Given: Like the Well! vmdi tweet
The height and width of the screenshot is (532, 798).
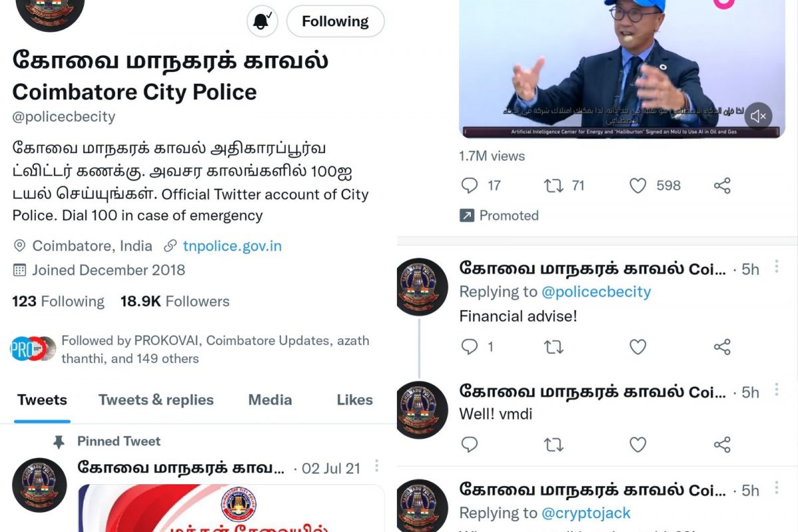Looking at the screenshot, I should pos(638,444).
